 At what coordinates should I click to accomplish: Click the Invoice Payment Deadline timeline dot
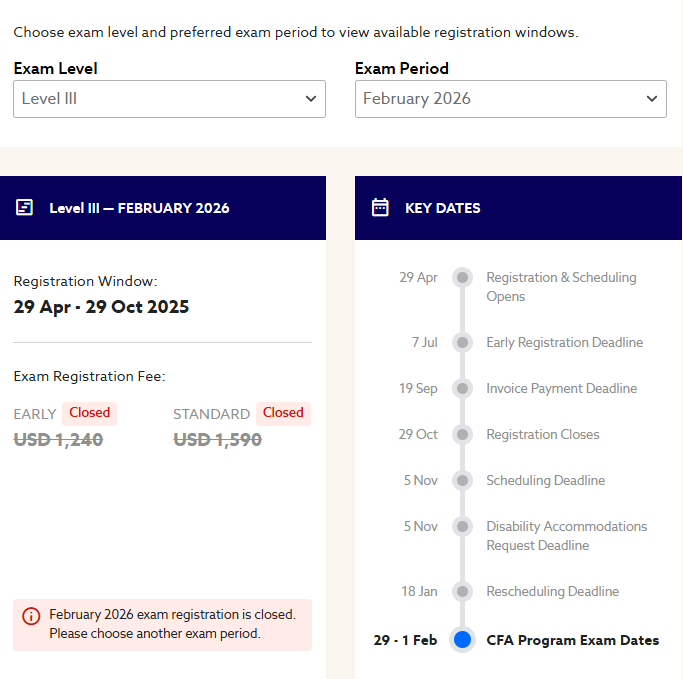click(x=462, y=389)
